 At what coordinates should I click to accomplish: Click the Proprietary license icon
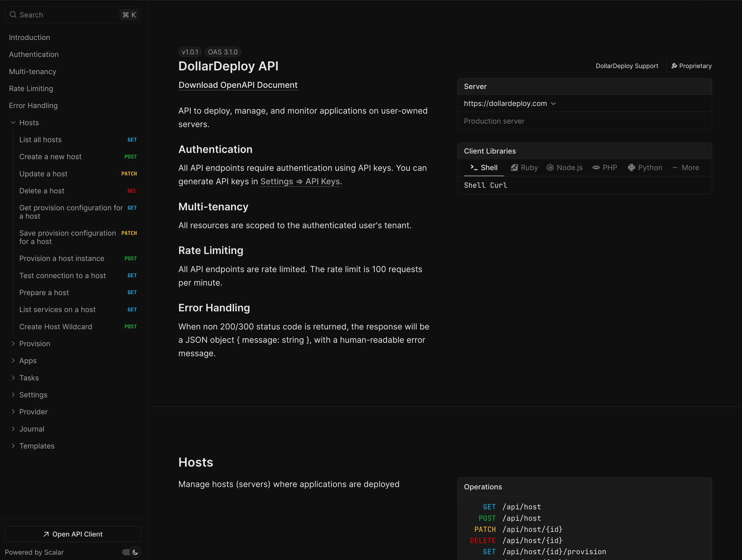(x=674, y=66)
